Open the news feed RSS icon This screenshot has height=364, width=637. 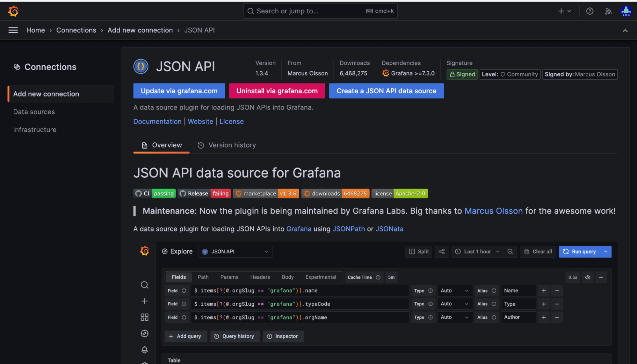click(608, 11)
